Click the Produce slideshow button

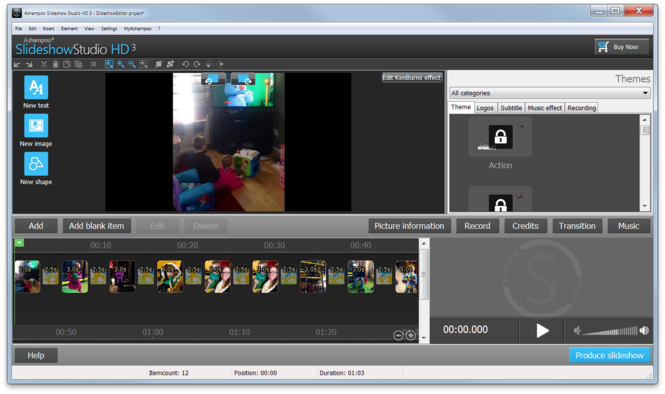point(609,355)
